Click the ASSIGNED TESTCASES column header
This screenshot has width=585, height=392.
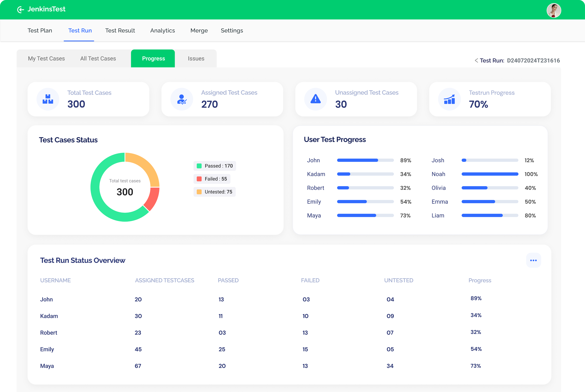coord(165,280)
